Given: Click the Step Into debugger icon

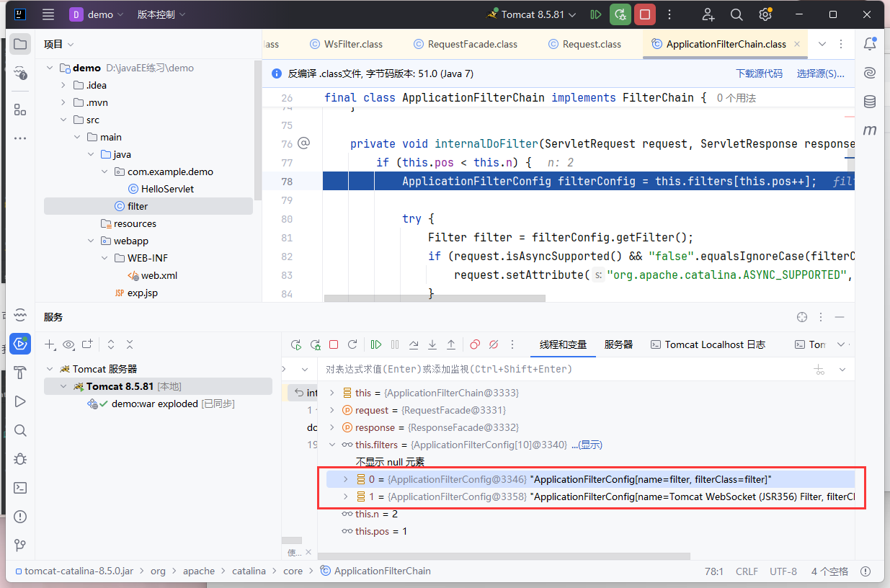Looking at the screenshot, I should 432,344.
